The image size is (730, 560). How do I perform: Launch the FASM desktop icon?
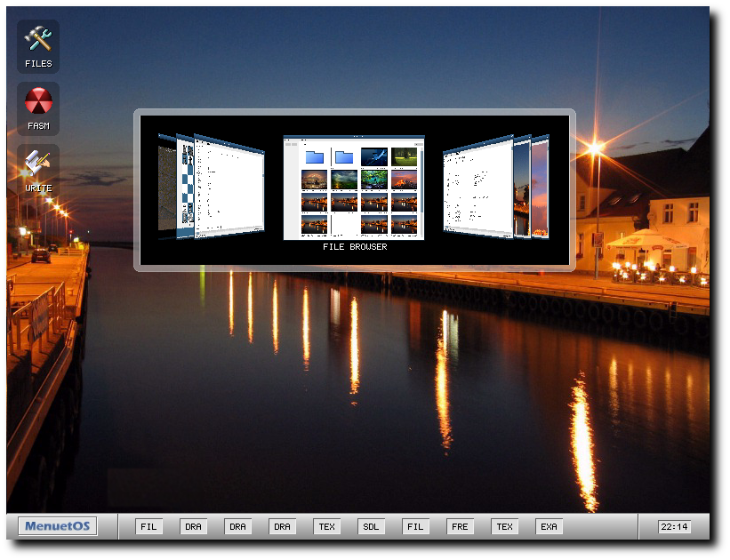pyautogui.click(x=38, y=109)
